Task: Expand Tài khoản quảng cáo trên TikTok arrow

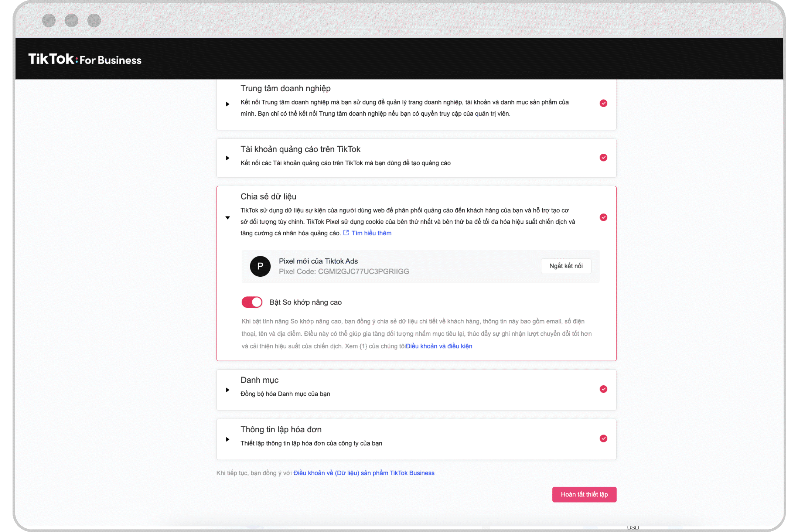Action: (x=228, y=158)
